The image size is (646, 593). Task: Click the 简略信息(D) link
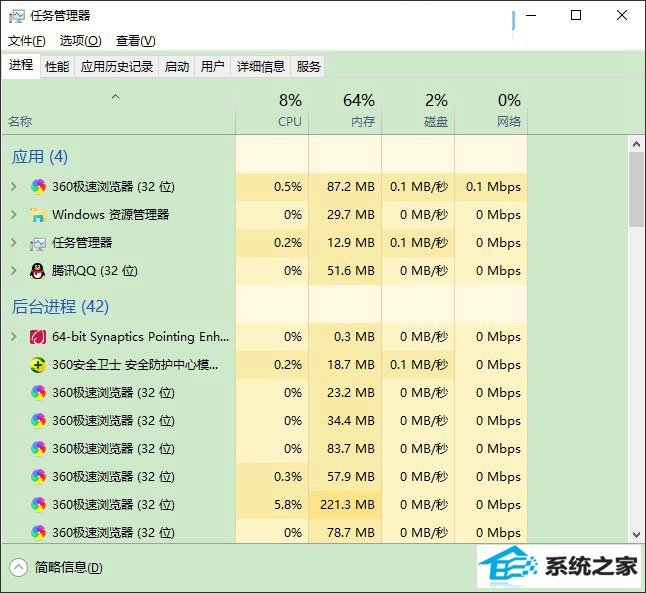(x=68, y=568)
